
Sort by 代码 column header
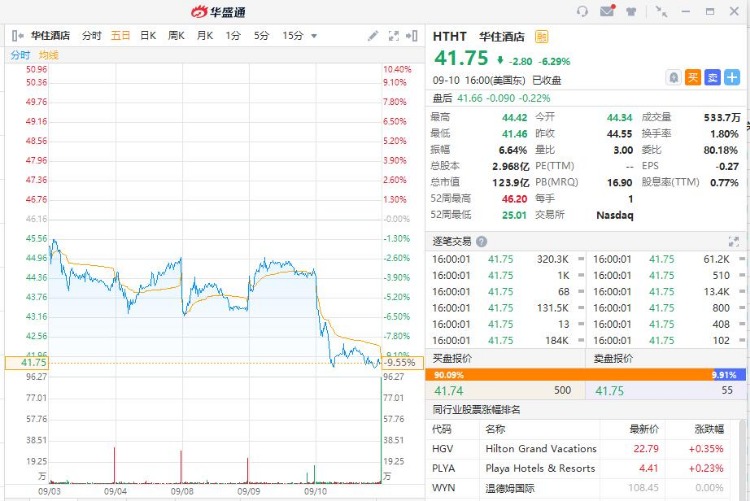[x=441, y=429]
